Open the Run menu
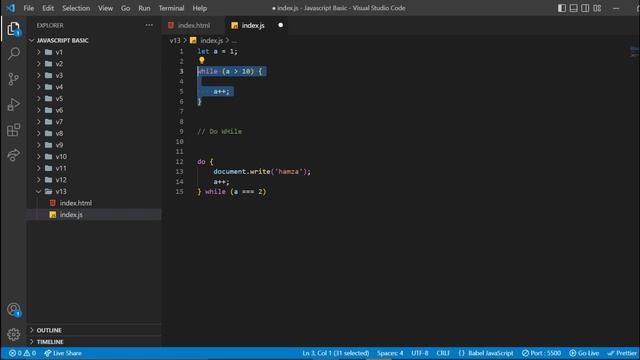Screen dimensions: 640x360 tap(144, 8)
